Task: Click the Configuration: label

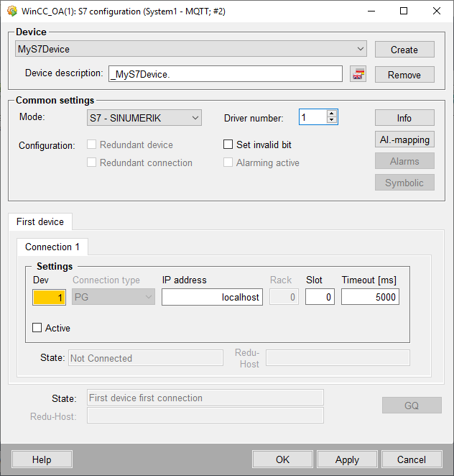Action: coord(47,145)
